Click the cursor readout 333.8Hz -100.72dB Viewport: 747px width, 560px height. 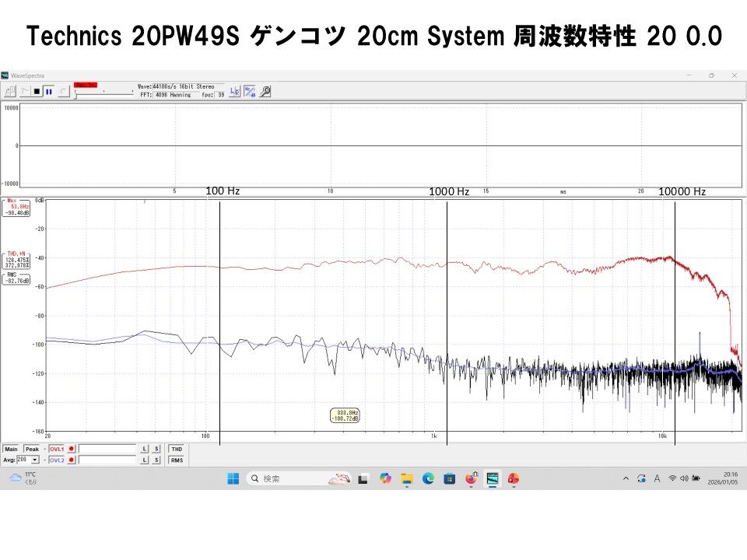345,415
